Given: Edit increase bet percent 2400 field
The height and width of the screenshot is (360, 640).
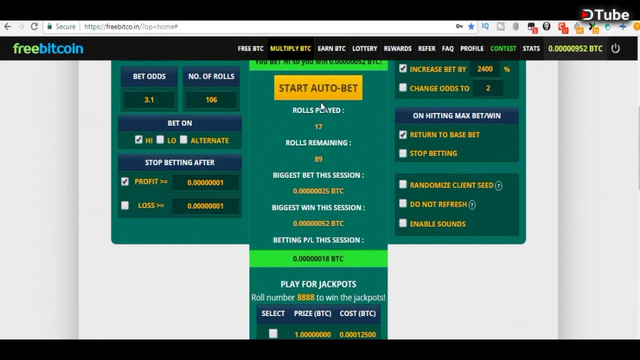Looking at the screenshot, I should click(485, 69).
